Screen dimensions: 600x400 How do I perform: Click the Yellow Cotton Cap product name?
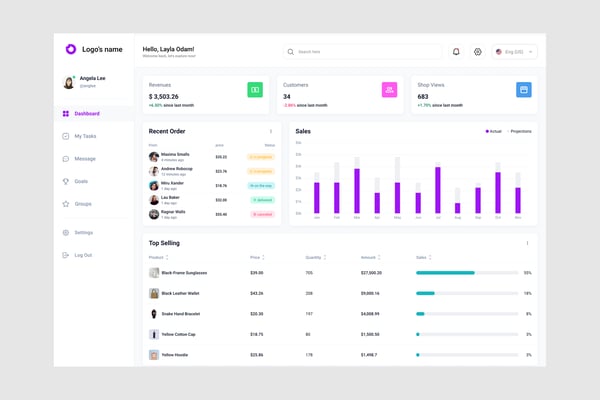pyautogui.click(x=178, y=334)
